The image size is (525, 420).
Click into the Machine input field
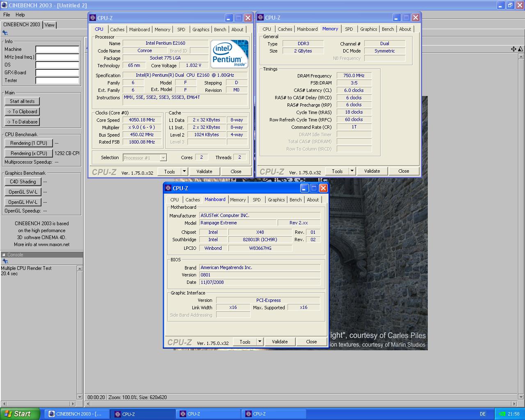[x=57, y=49]
